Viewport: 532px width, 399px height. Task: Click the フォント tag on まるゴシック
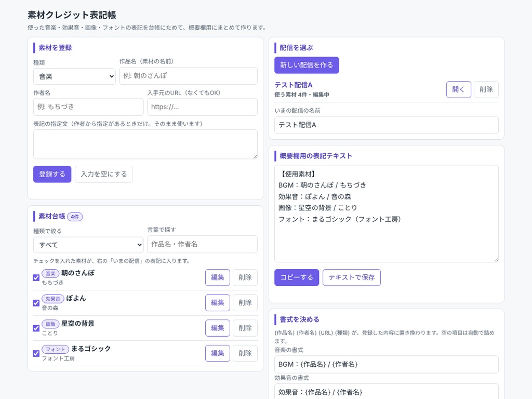click(55, 349)
